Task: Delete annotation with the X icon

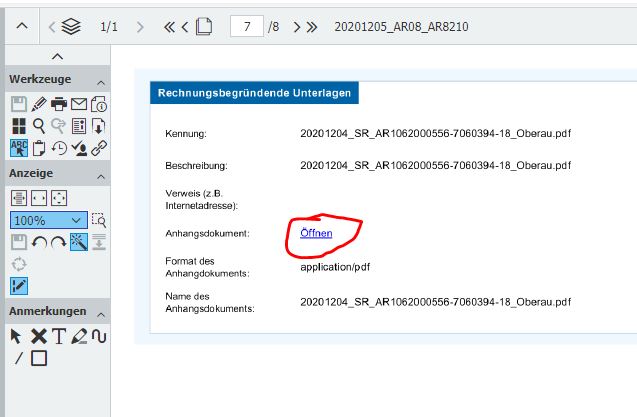Action: [38, 336]
